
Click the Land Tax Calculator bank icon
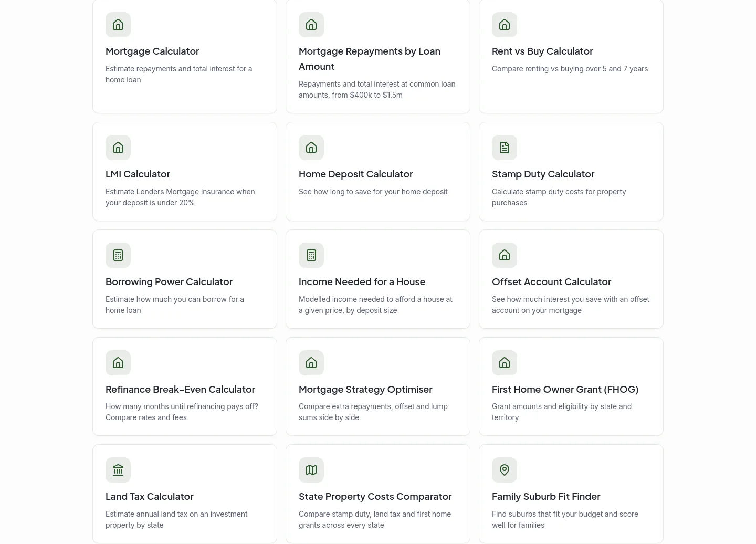point(118,470)
